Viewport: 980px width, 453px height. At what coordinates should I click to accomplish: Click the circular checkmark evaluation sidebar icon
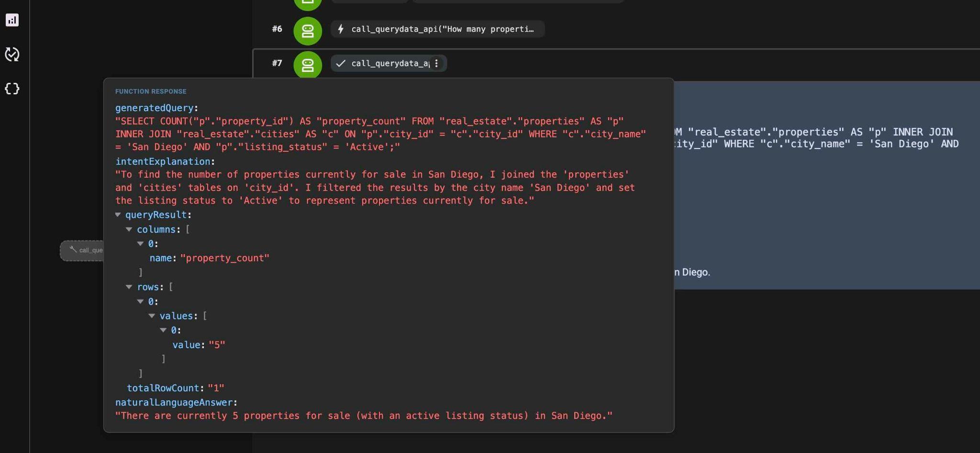click(12, 54)
